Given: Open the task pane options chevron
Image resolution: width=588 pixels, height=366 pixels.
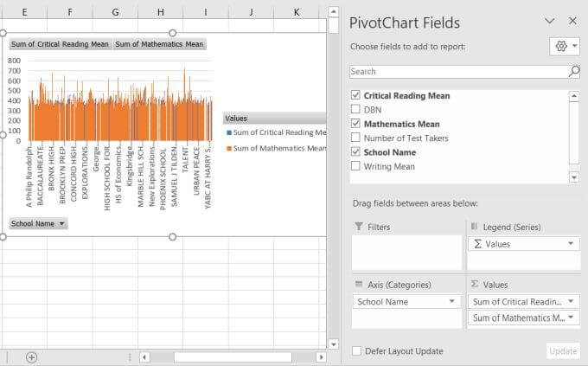Looking at the screenshot, I should coord(550,21).
